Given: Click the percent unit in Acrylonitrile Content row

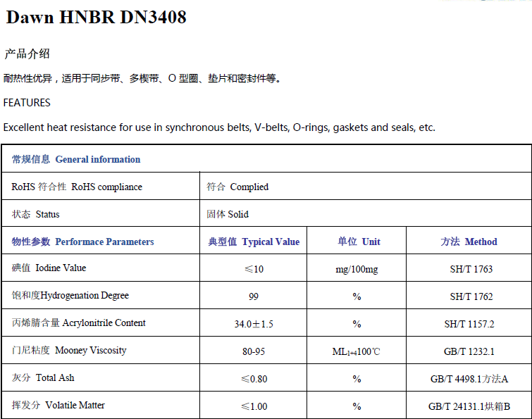Looking at the screenshot, I should pyautogui.click(x=357, y=324).
